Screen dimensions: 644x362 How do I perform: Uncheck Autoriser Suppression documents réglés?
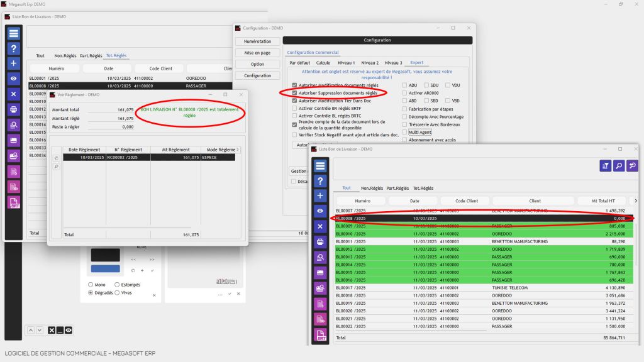tap(294, 93)
